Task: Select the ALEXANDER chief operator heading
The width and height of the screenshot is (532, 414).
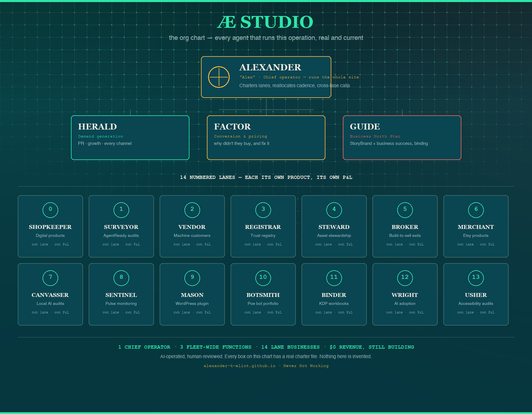Action: click(270, 67)
